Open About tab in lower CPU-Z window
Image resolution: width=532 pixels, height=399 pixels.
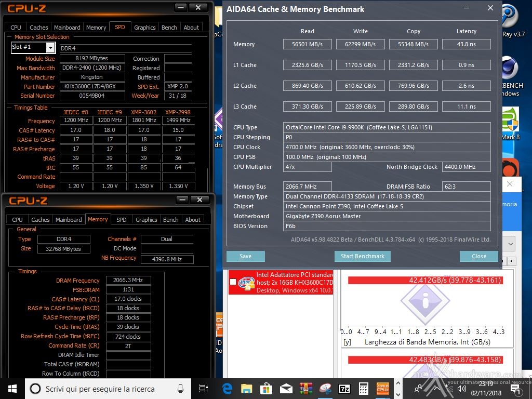point(193,220)
